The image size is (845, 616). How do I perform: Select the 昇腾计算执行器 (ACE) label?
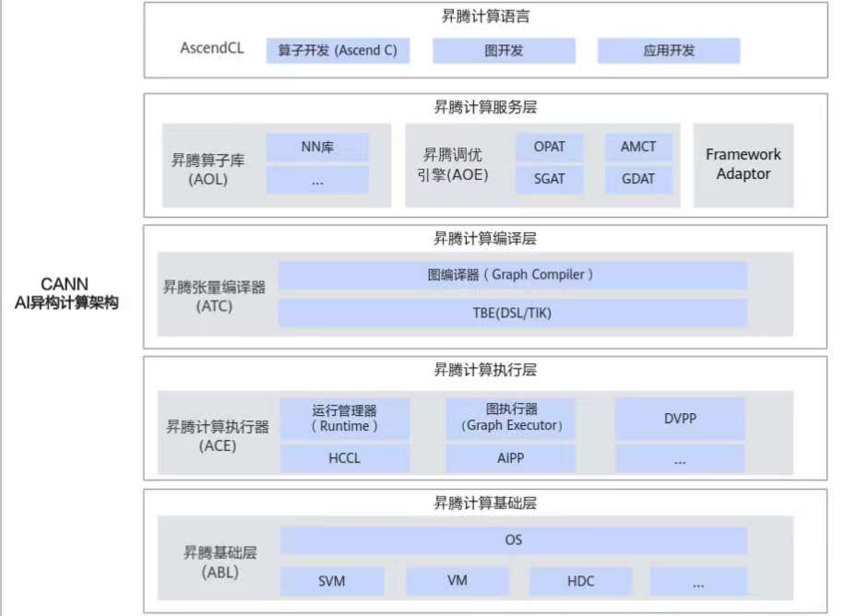pyautogui.click(x=218, y=436)
